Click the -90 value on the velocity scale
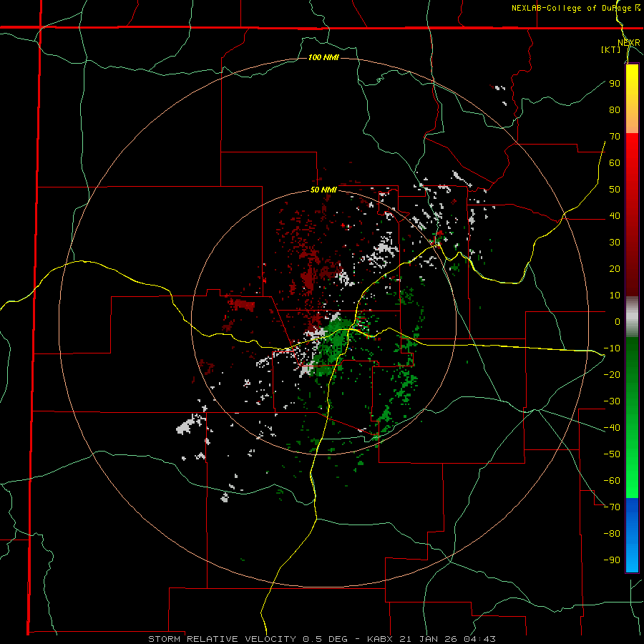Image resolution: width=644 pixels, height=644 pixels. 612,560
